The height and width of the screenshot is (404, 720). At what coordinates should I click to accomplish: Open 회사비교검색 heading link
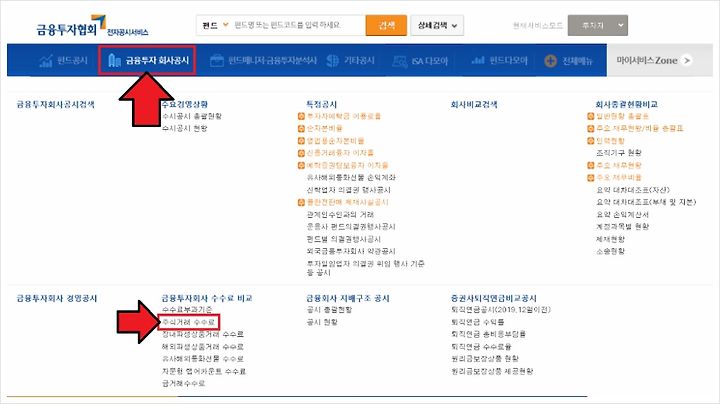pyautogui.click(x=474, y=104)
